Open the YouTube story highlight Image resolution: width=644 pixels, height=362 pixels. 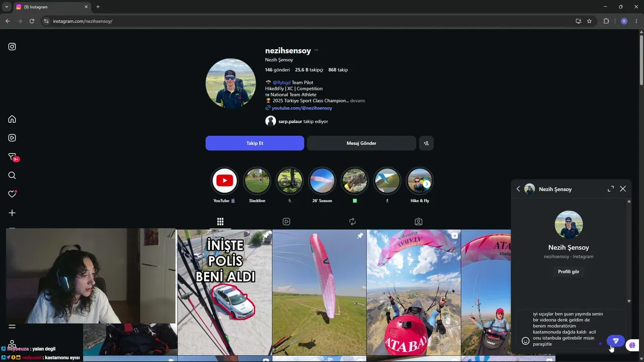tap(224, 185)
